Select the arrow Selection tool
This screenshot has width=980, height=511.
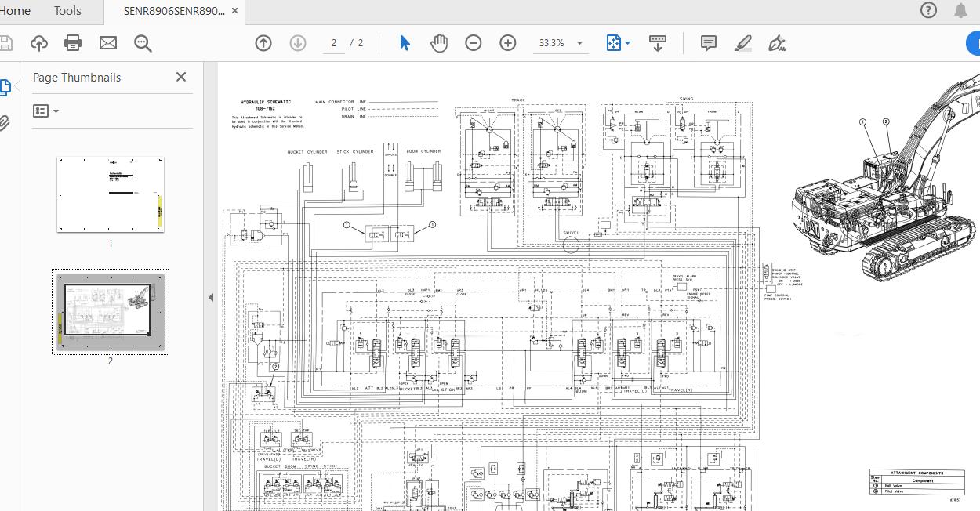click(x=405, y=43)
